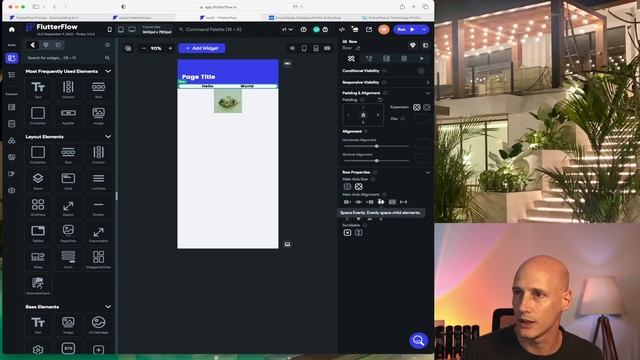Select the max Main Axis Size option
640x360 pixels.
tap(358, 187)
